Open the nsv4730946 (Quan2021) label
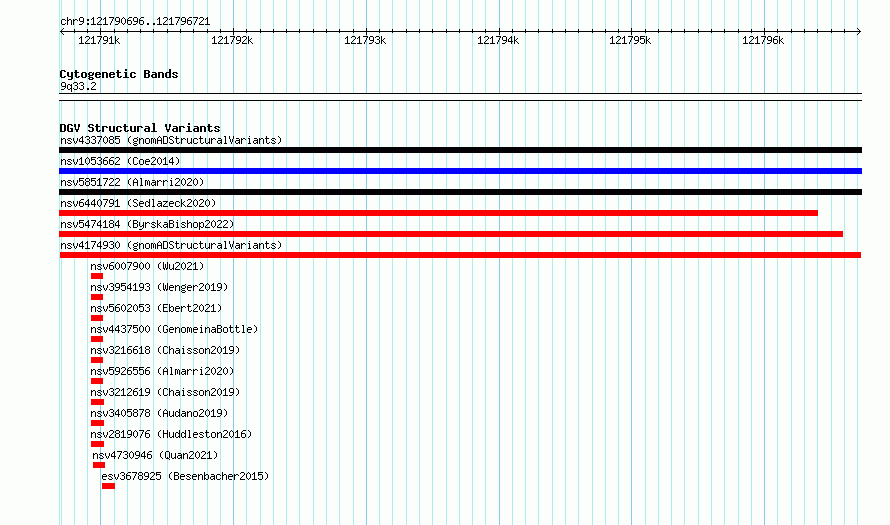This screenshot has height=525, width=890. pos(155,455)
